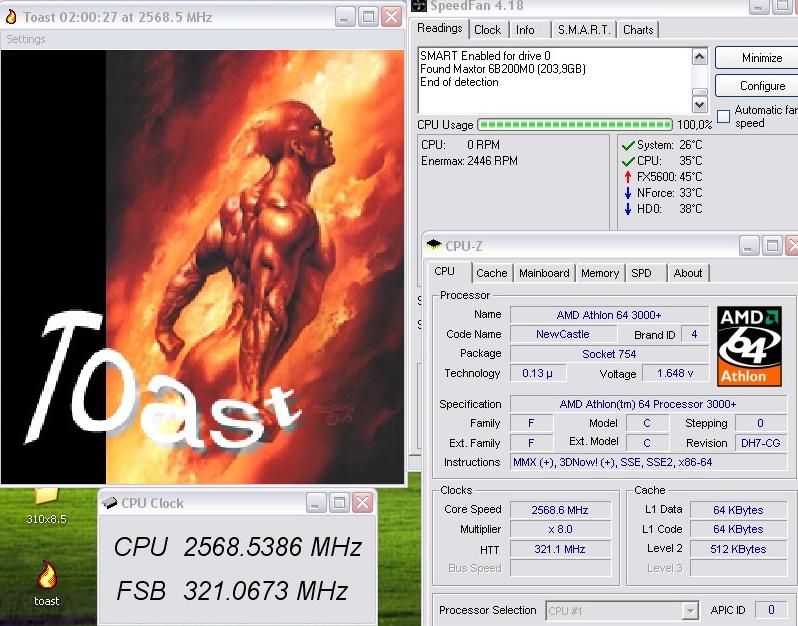Click the green check next to CPU temperature
The image size is (798, 626).
point(628,161)
